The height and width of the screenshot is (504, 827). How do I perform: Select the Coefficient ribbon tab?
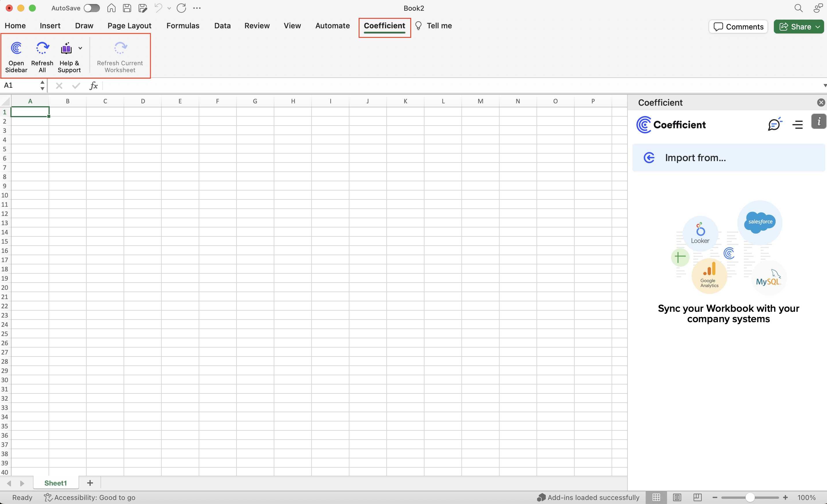[x=384, y=26]
